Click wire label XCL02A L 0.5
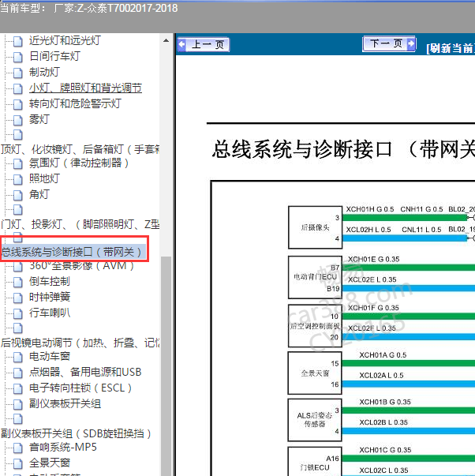The height and width of the screenshot is (476, 475). pos(382,375)
